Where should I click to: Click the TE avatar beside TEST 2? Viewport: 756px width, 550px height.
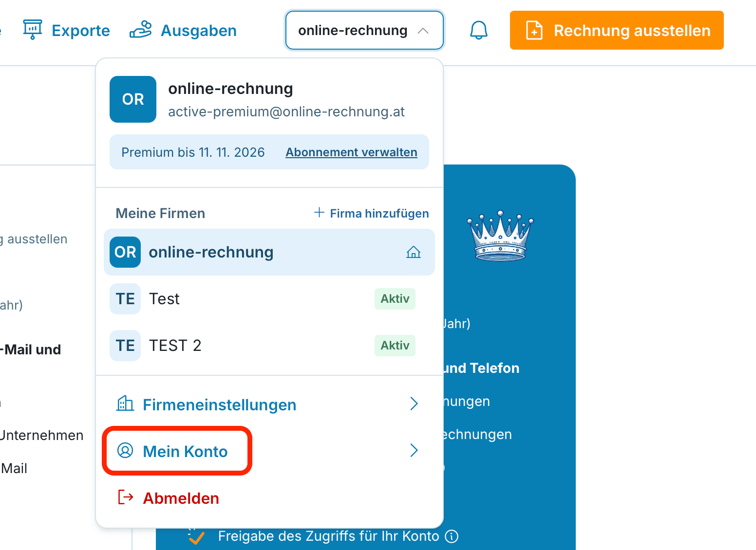(x=125, y=346)
